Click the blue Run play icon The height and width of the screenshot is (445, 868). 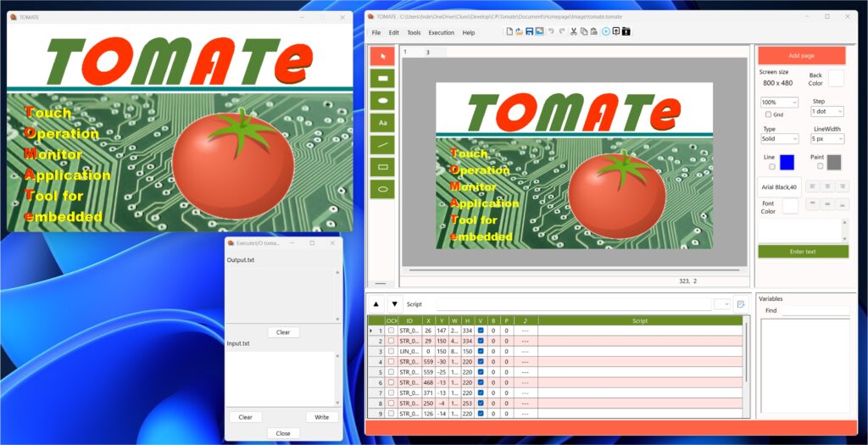(x=606, y=32)
